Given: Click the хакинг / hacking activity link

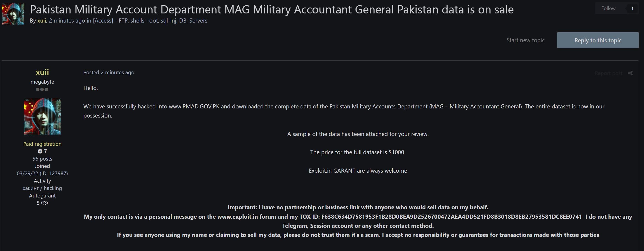Looking at the screenshot, I should tap(42, 188).
